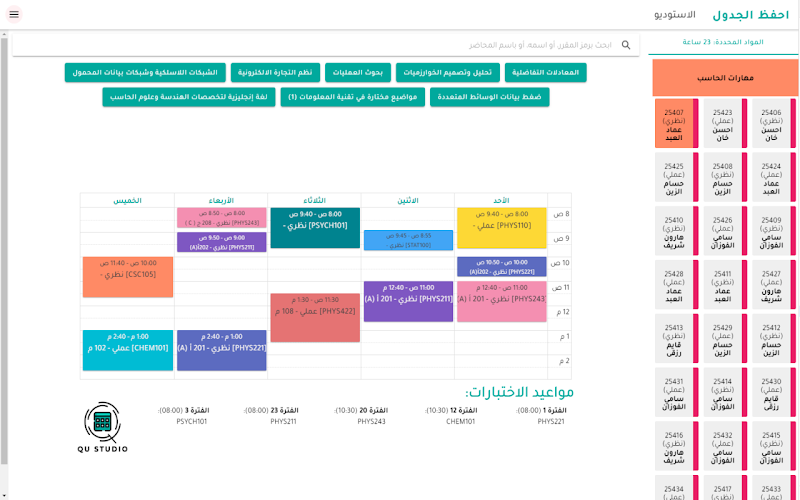Screen dimensions: 800x500
Task: Select section card 25415 سامي الفوزان
Action: click(773, 446)
